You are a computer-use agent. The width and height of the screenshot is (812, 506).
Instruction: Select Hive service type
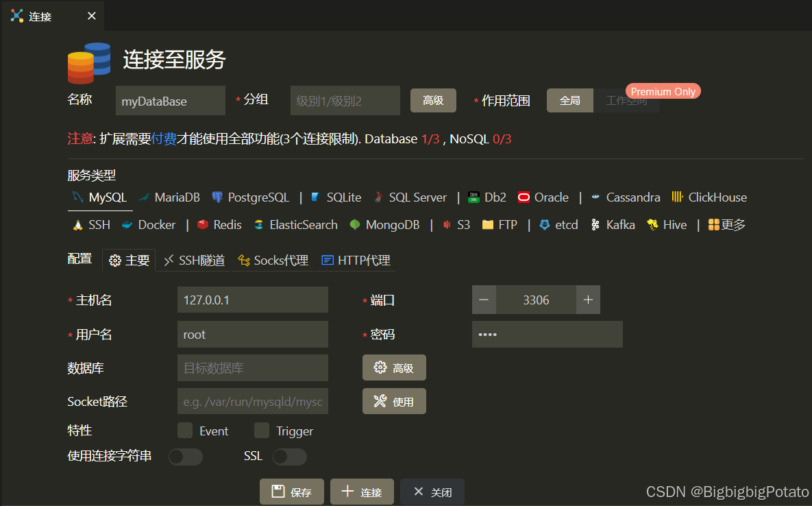667,225
